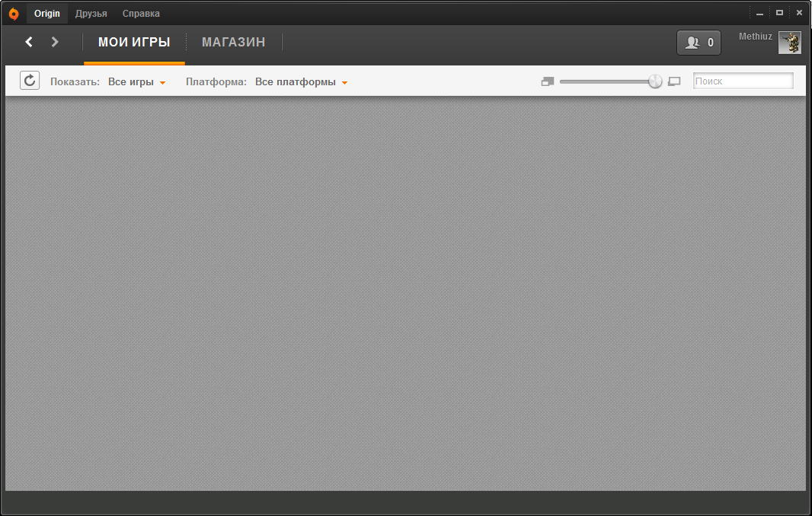The height and width of the screenshot is (516, 812).
Task: Select the large tiles view icon
Action: (674, 81)
